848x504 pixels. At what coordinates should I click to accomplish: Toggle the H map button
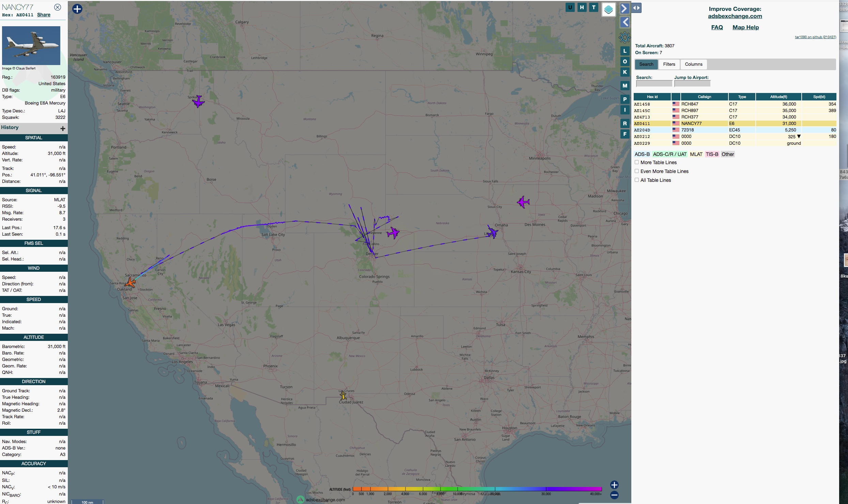point(582,7)
